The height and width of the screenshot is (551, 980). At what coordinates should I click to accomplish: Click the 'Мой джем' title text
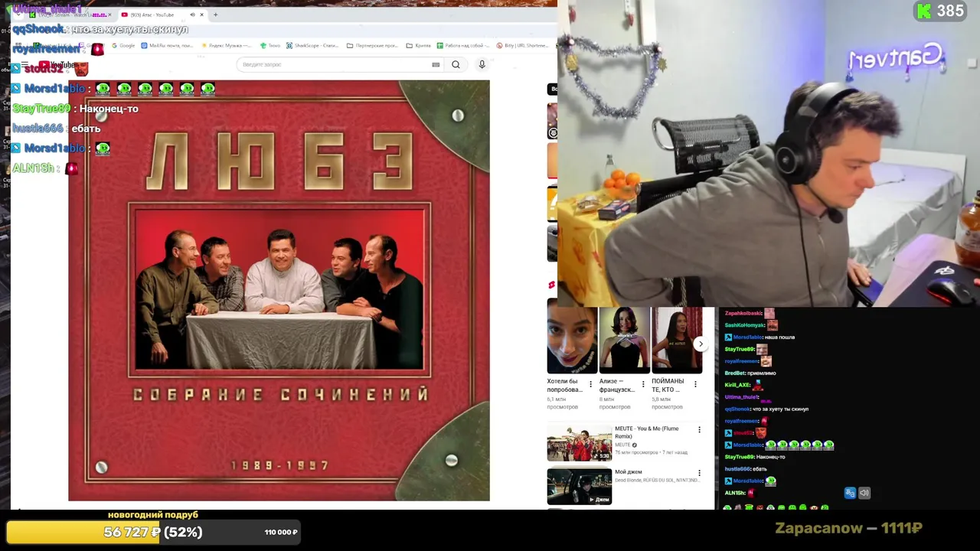[629, 472]
